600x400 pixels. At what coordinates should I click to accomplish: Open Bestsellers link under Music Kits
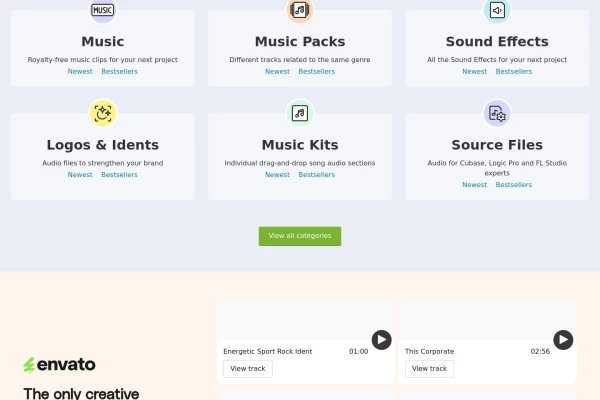[316, 175]
